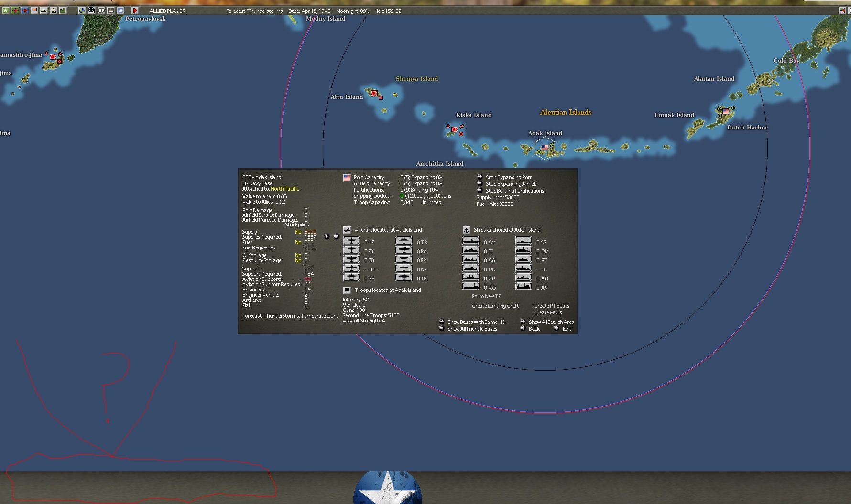
Task: Click the torpedo bomber icon showing 0 TB
Action: pyautogui.click(x=404, y=278)
